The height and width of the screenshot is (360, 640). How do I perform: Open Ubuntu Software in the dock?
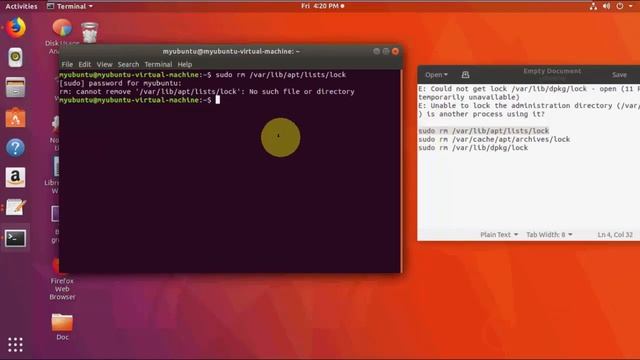(16, 118)
